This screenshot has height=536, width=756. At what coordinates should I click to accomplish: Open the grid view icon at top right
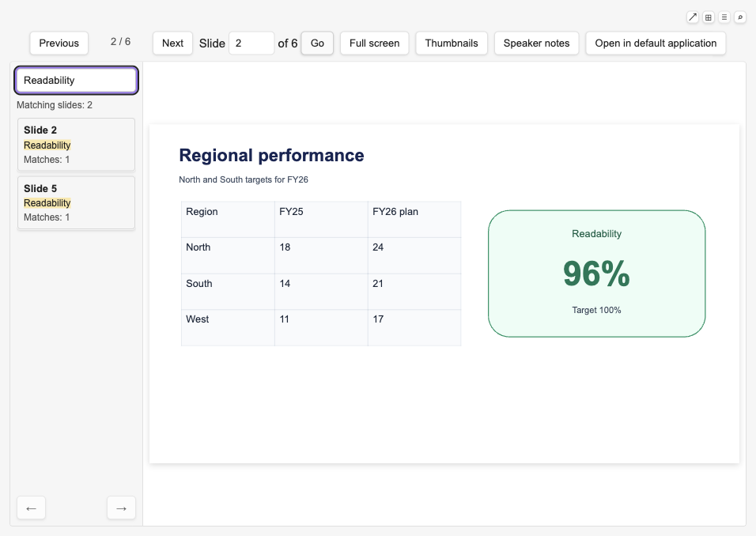coord(709,17)
